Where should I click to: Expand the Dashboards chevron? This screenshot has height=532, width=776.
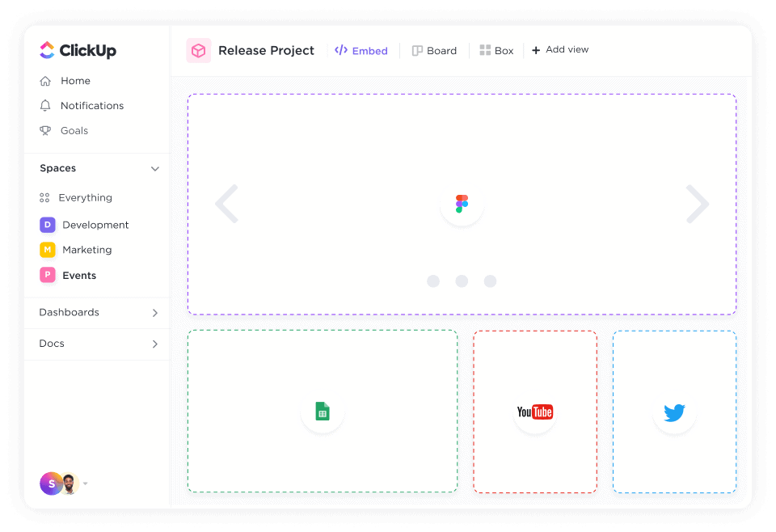pos(155,313)
